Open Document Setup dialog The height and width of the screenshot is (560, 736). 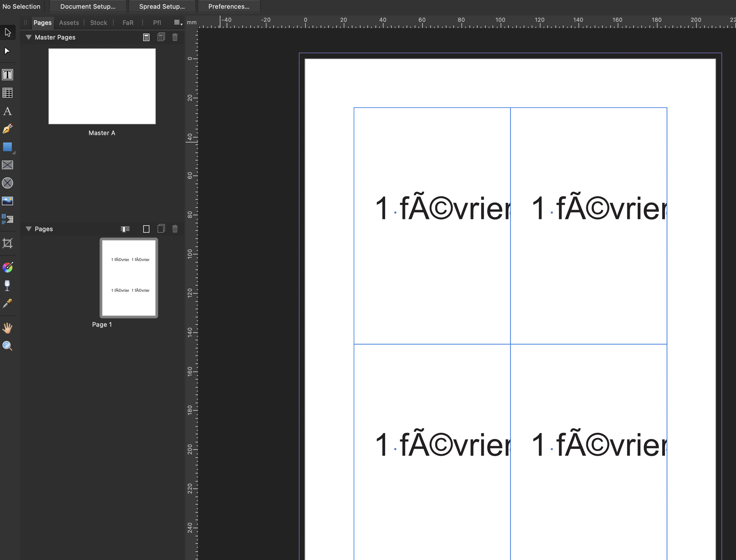click(x=88, y=6)
